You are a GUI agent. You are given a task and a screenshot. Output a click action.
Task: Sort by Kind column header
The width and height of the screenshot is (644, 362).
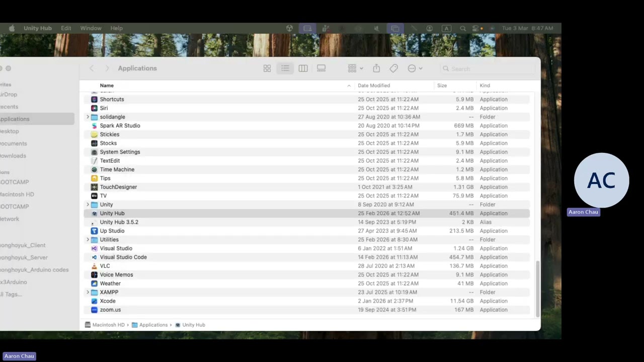(485, 85)
